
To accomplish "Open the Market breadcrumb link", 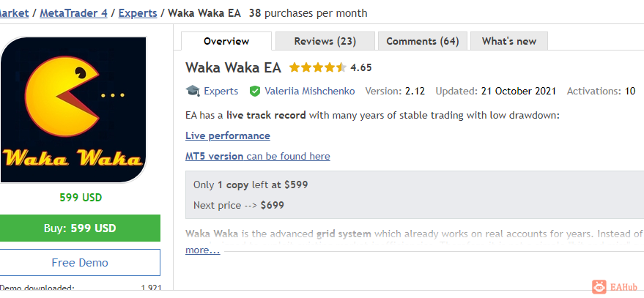I will 14,13.
